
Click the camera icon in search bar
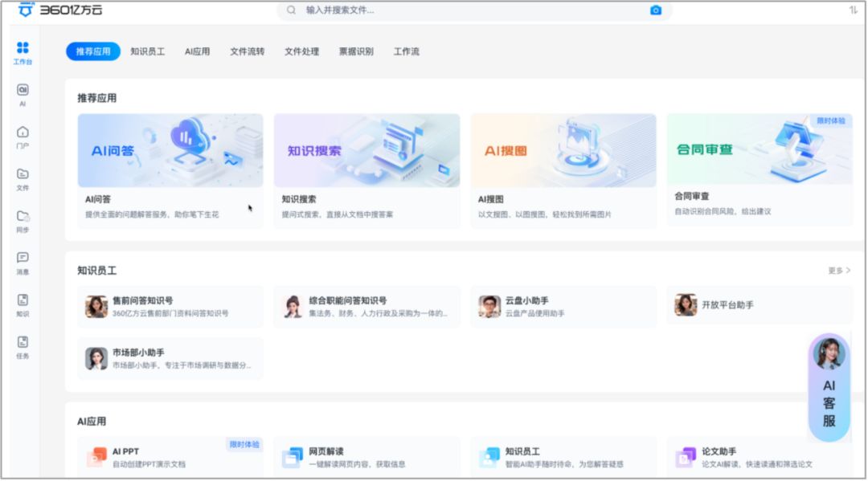click(x=656, y=10)
